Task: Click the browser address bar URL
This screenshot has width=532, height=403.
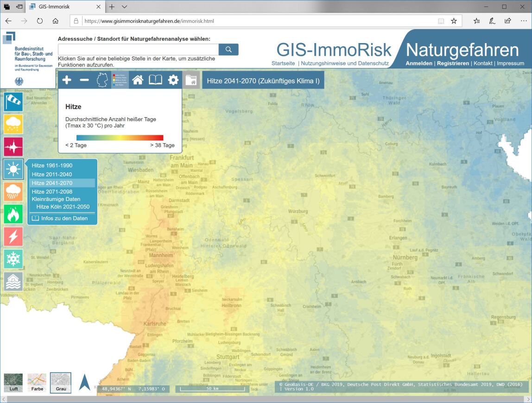Action: pos(149,21)
